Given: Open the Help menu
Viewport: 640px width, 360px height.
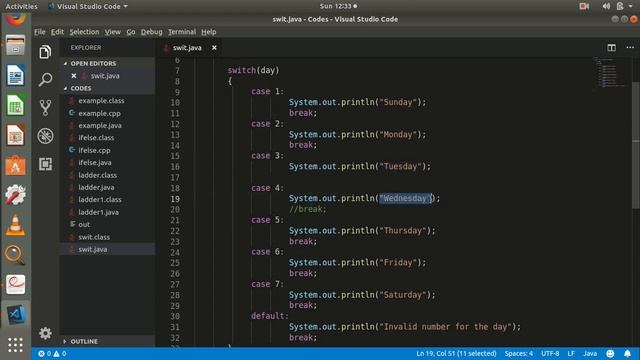Looking at the screenshot, I should [209, 32].
